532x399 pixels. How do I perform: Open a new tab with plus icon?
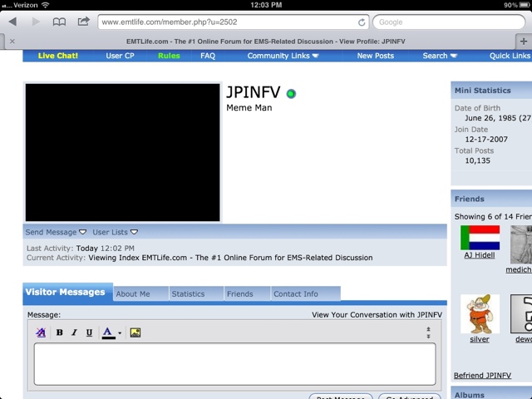tap(523, 40)
